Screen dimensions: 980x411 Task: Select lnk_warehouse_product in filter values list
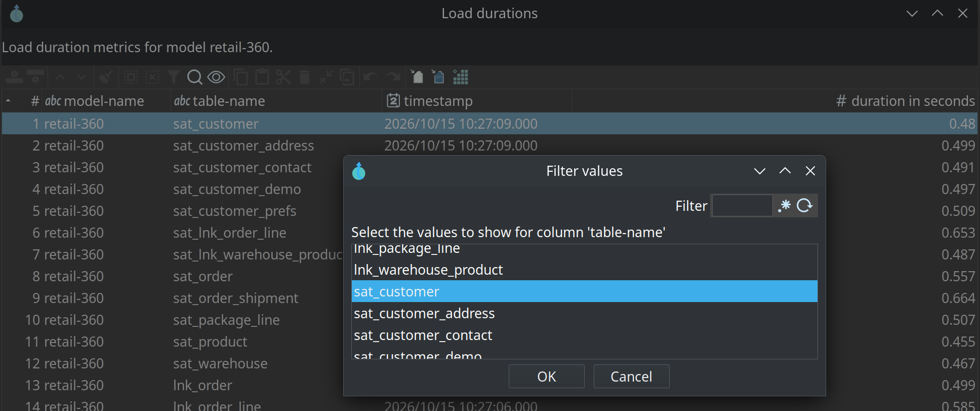pos(585,270)
